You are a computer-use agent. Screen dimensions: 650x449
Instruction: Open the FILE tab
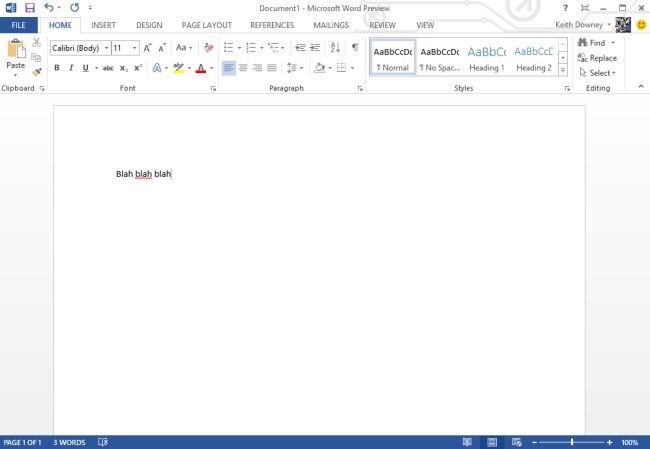19,25
